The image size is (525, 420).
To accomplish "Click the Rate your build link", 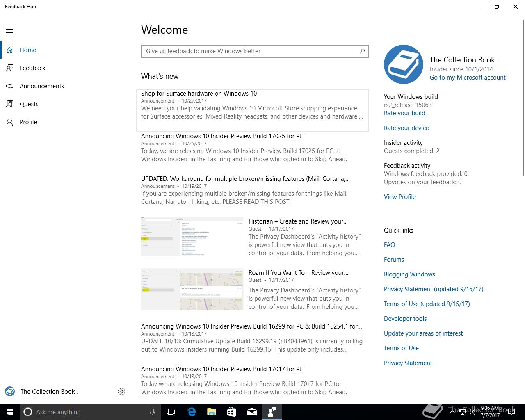I will click(x=404, y=113).
